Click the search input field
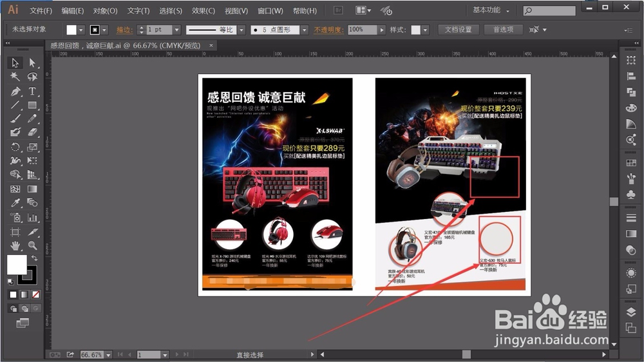The height and width of the screenshot is (362, 644). click(549, 11)
